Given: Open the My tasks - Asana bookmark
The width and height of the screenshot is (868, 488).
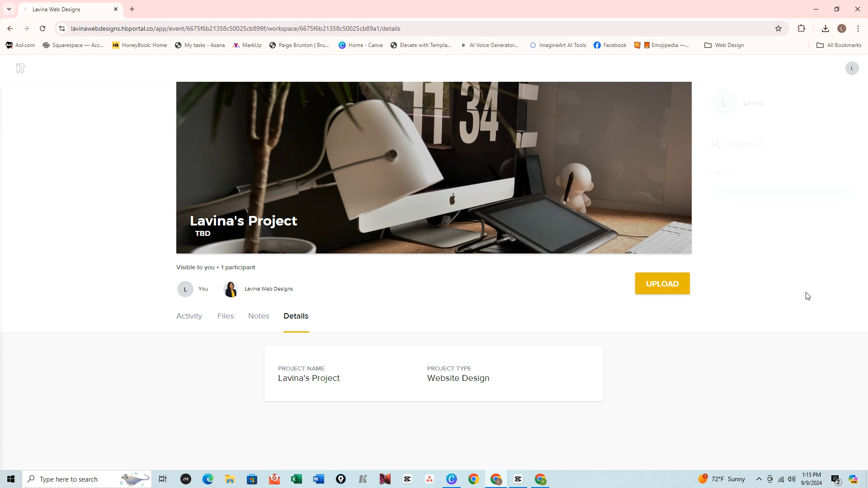Looking at the screenshot, I should [200, 45].
